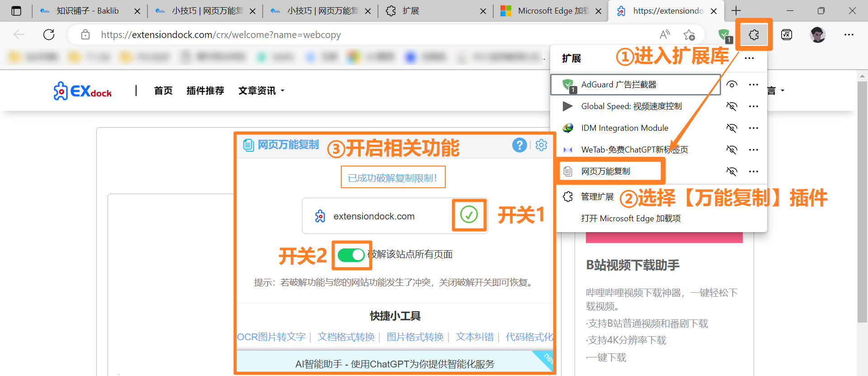Select the extensiondock tab
The image size is (868, 376).
[666, 11]
